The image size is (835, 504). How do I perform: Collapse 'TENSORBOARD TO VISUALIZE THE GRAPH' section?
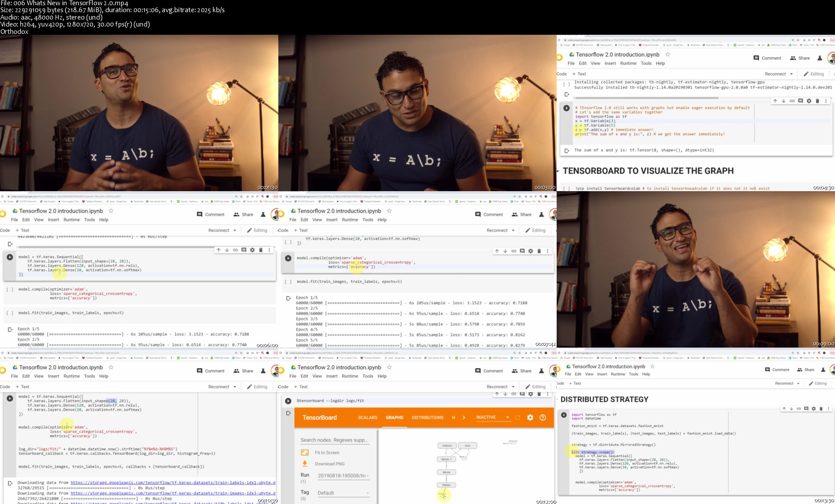click(x=558, y=171)
